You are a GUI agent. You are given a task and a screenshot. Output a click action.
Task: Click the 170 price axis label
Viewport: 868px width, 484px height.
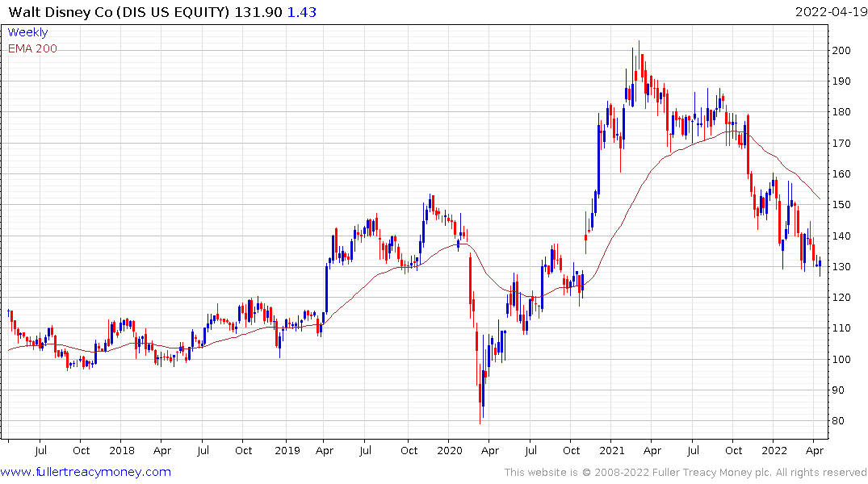click(841, 144)
